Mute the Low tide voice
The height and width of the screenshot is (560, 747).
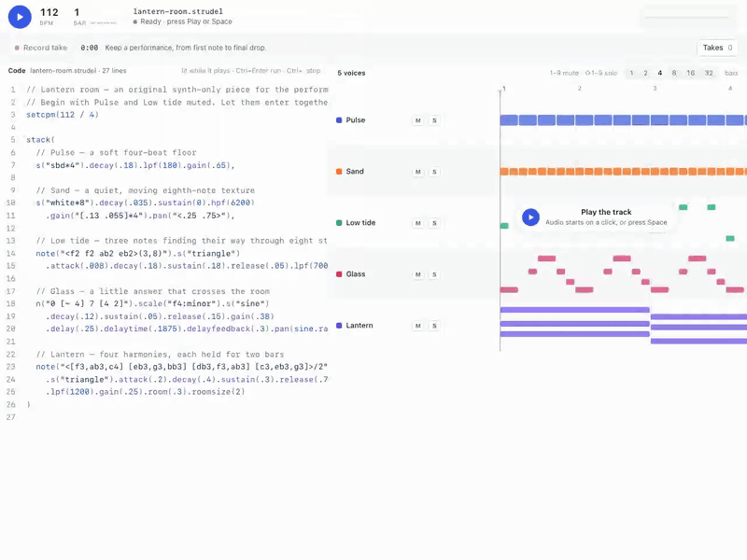pos(417,223)
